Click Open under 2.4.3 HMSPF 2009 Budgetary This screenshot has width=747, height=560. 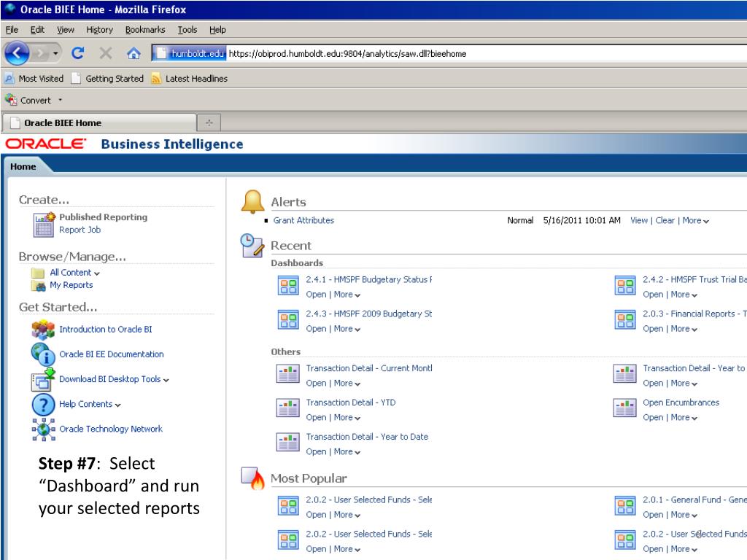(316, 329)
